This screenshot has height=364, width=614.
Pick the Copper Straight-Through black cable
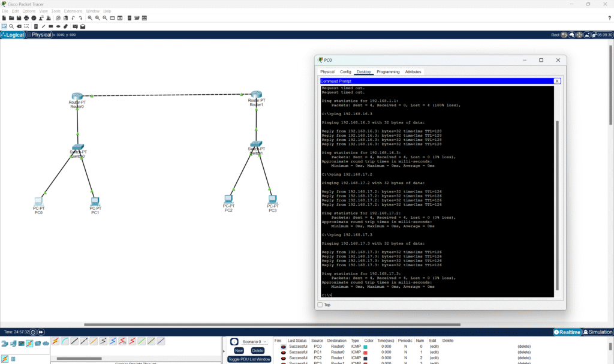(x=74, y=341)
